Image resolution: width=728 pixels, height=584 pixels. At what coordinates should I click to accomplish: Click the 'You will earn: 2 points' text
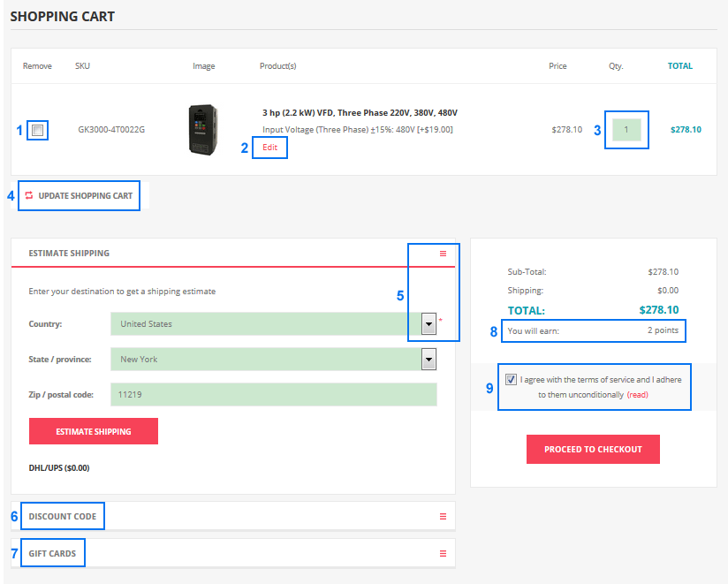click(x=593, y=330)
